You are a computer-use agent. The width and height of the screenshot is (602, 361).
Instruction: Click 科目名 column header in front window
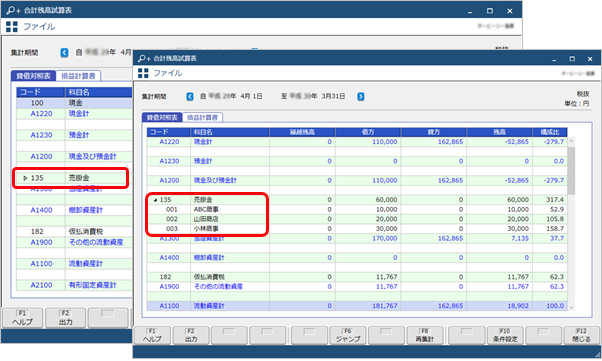[x=230, y=132]
